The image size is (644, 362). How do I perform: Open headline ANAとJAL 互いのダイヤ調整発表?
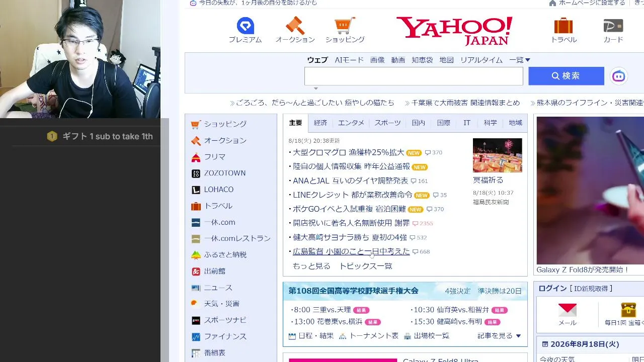pos(350,180)
